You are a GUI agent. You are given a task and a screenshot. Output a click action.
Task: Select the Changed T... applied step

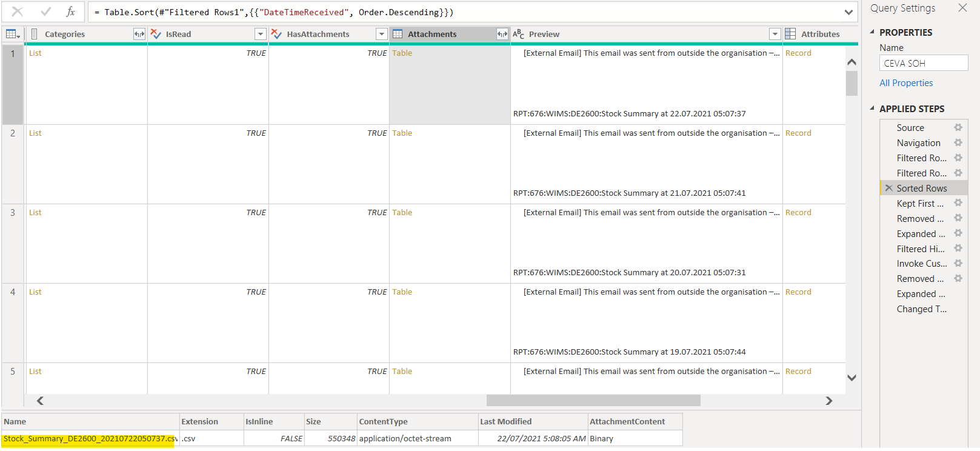click(x=921, y=309)
